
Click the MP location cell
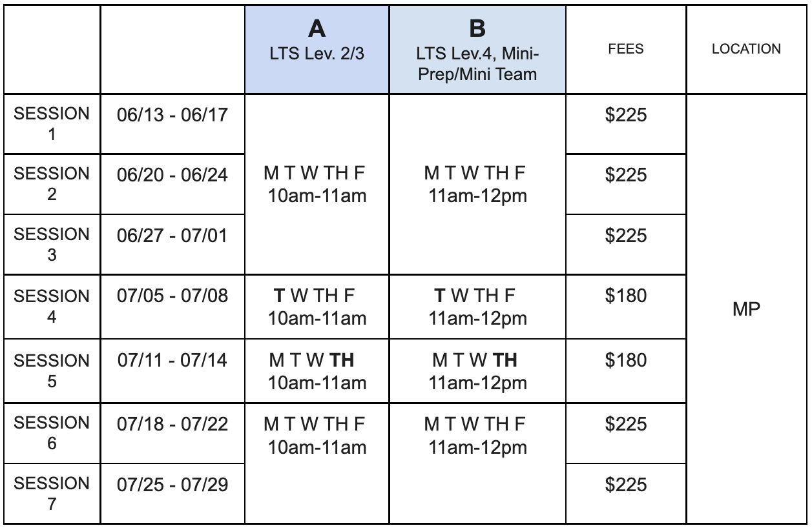[746, 309]
